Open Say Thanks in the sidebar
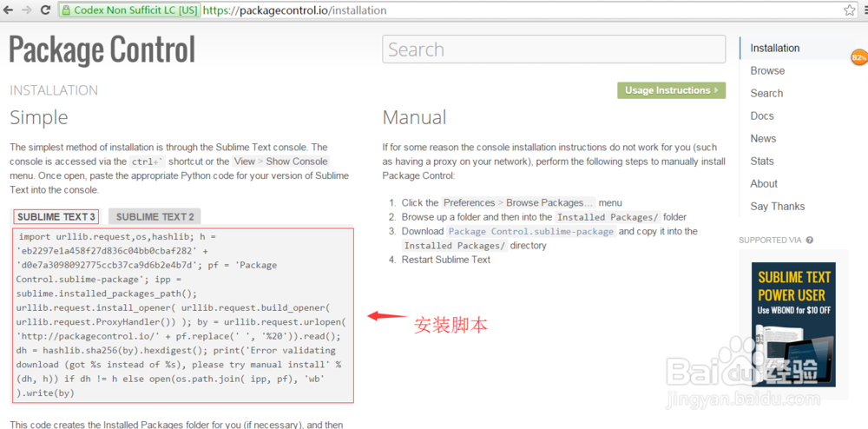Screen dimensions: 868x429 (777, 207)
